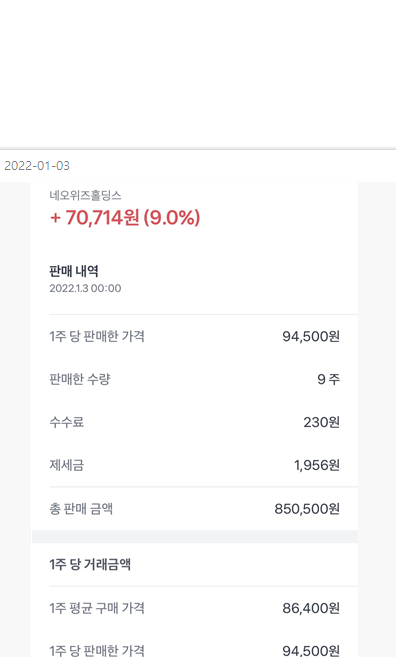This screenshot has width=396, height=657.
Task: Select the 수수료 fee label
Action: pos(67,422)
